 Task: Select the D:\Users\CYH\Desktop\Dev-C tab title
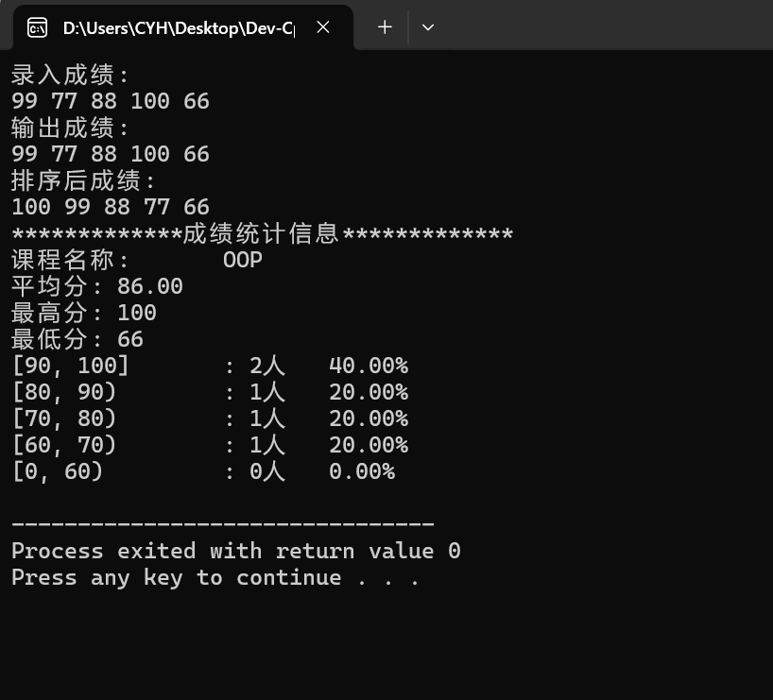[179, 28]
